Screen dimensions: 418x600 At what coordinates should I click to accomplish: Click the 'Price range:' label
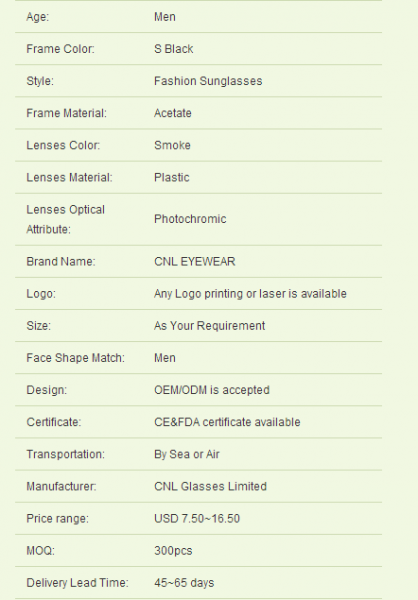click(x=57, y=519)
